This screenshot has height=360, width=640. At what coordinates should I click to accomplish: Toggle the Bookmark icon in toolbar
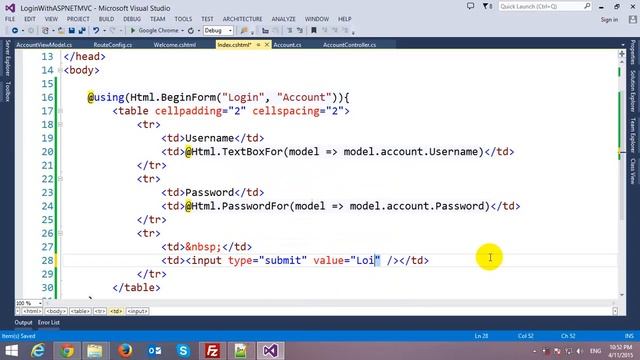click(314, 31)
